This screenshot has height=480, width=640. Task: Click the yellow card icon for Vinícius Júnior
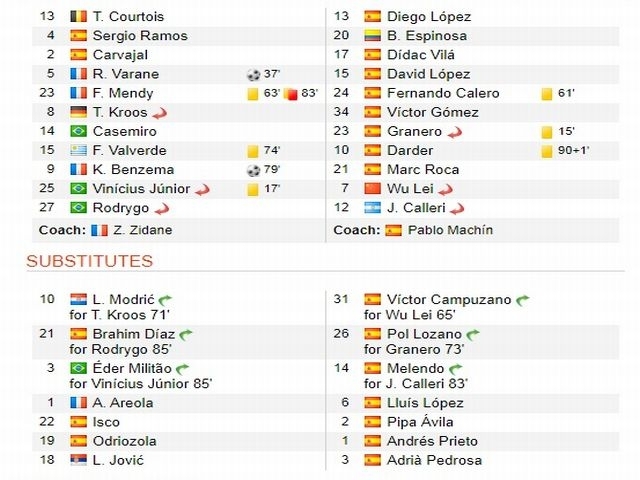(253, 189)
